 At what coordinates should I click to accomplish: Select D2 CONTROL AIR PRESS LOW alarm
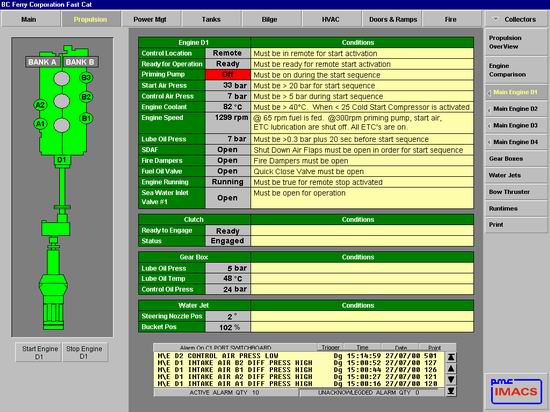(297, 356)
